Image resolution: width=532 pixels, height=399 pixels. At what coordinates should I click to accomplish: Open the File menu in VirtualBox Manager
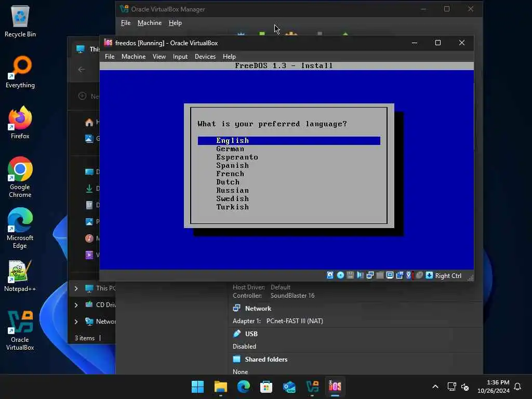coord(126,23)
